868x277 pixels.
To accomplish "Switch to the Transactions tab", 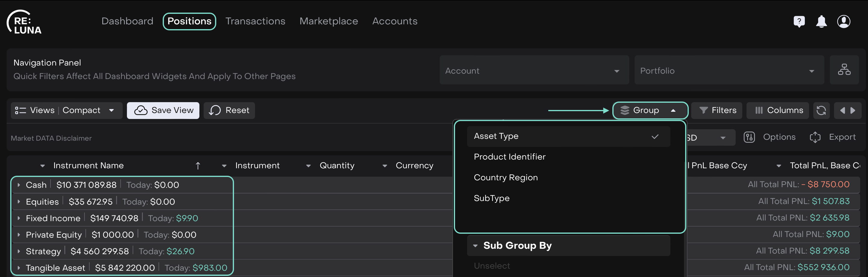I will tap(255, 21).
